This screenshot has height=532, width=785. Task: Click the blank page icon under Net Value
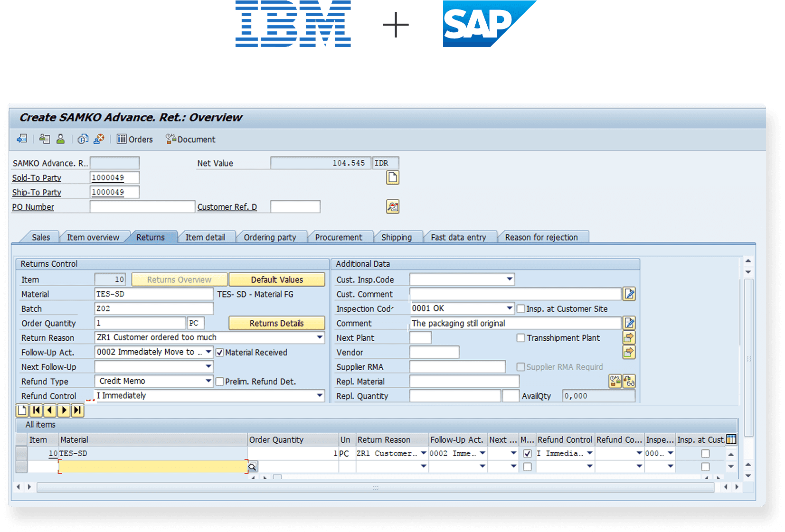(393, 177)
